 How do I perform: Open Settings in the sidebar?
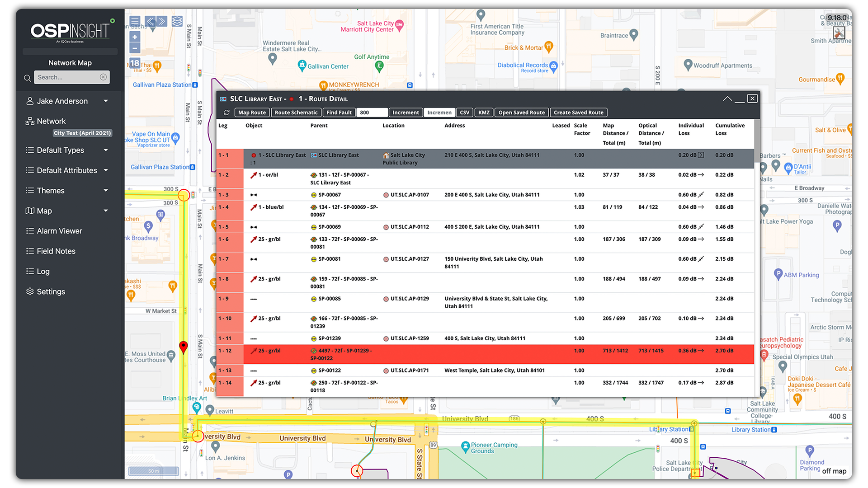(x=46, y=291)
